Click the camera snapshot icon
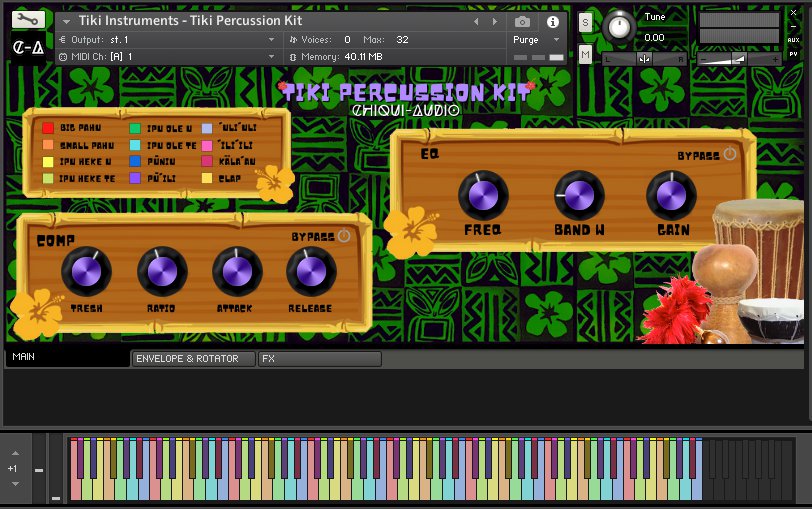Screen dimensions: 812x509 pyautogui.click(x=522, y=21)
